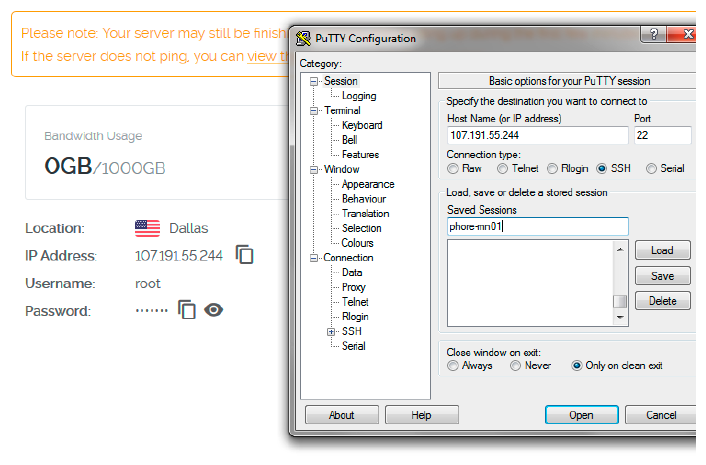Open Logging settings in category tree
Image resolution: width=706 pixels, height=465 pixels.
point(359,96)
